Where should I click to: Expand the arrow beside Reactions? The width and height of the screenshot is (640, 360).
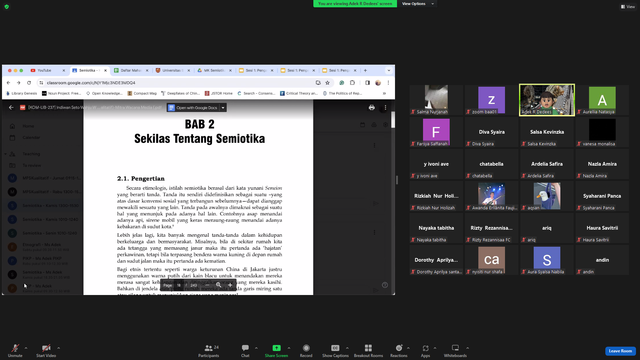[x=408, y=348]
